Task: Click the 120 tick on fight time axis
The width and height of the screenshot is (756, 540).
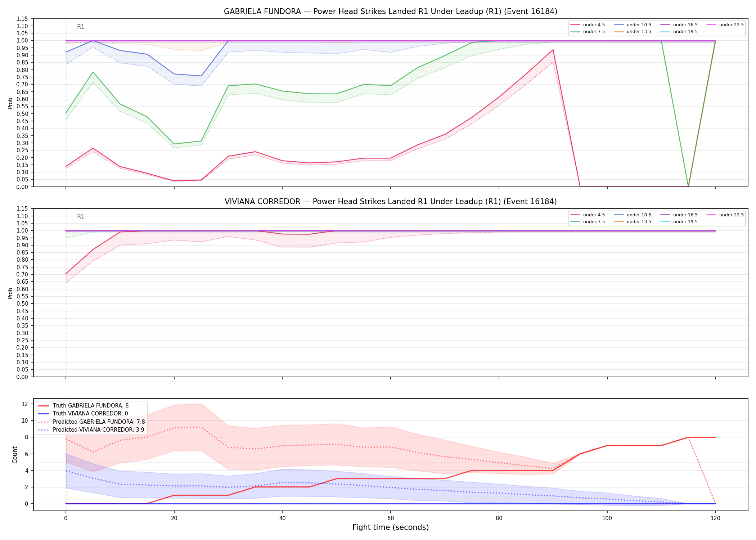Action: pyautogui.click(x=715, y=518)
